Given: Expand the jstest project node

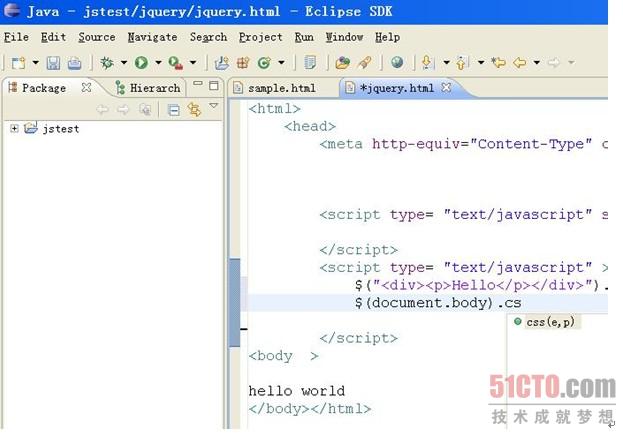Looking at the screenshot, I should point(14,128).
